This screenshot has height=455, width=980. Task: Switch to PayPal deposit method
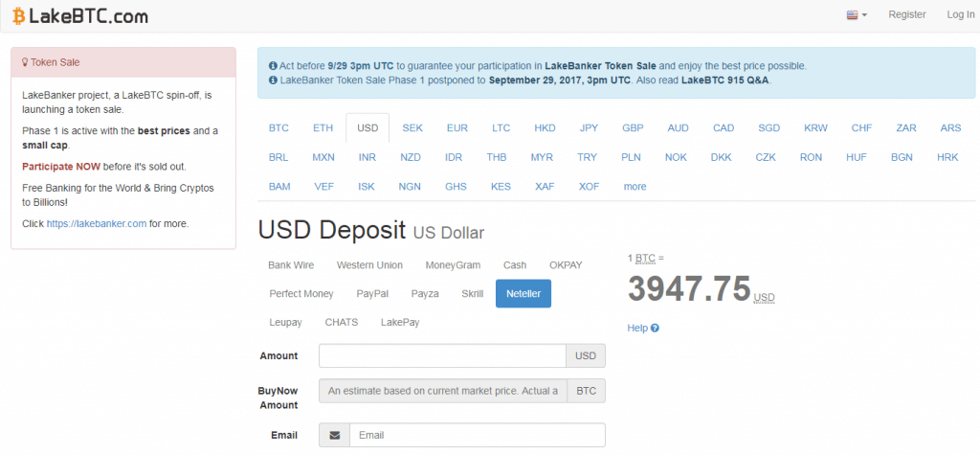click(372, 293)
